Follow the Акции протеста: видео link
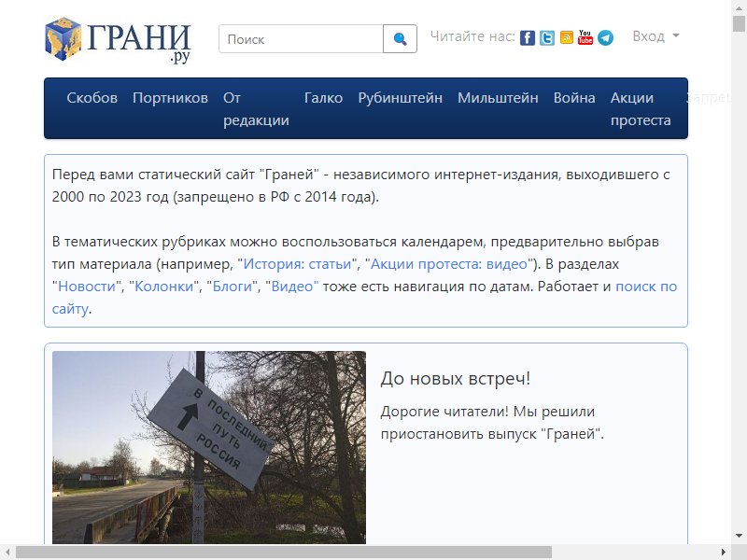Screen dimensions: 747x560 [449, 264]
